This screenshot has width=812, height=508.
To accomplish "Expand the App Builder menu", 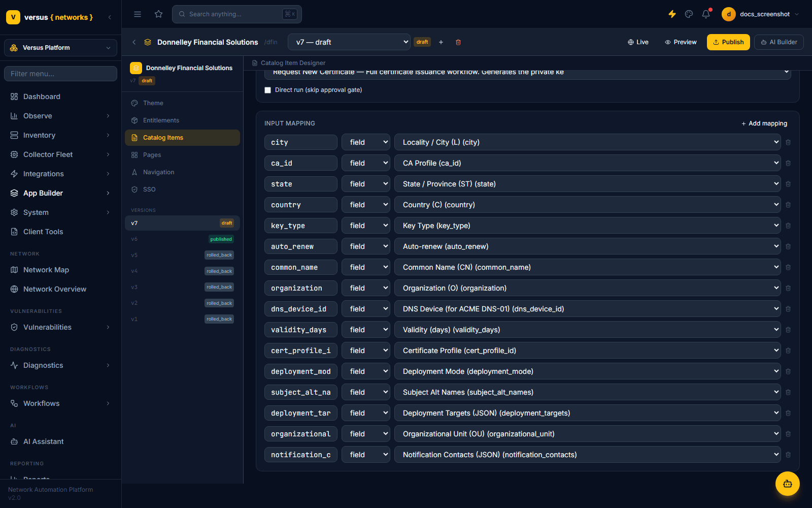I will click(60, 193).
